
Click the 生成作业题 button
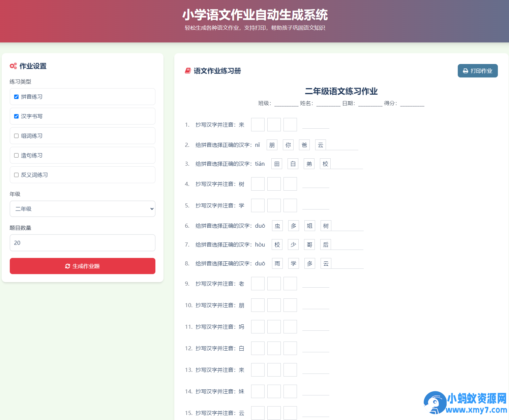[82, 266]
